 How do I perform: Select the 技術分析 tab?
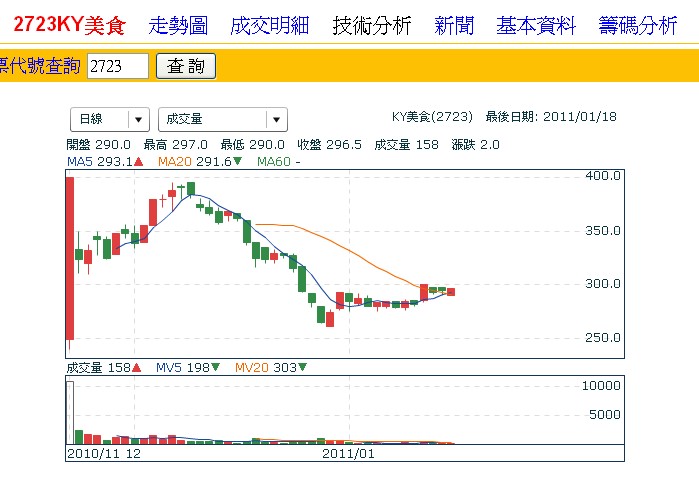pyautogui.click(x=372, y=25)
